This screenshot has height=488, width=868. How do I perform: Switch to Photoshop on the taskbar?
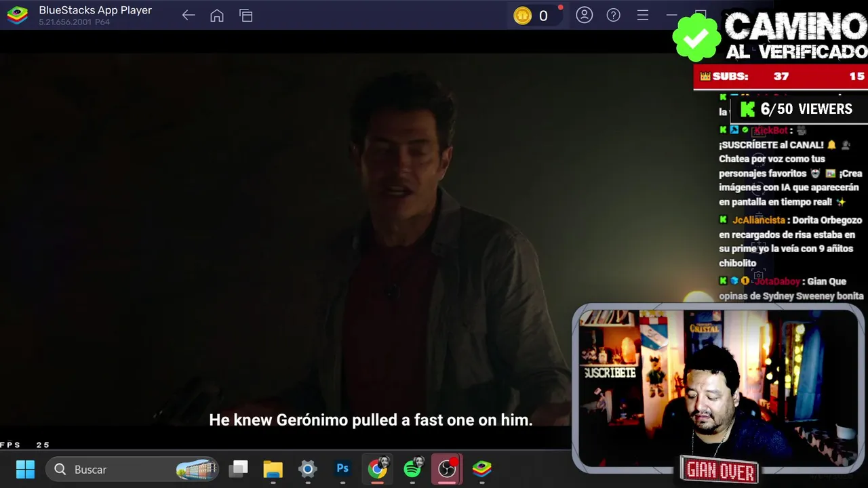coord(342,468)
